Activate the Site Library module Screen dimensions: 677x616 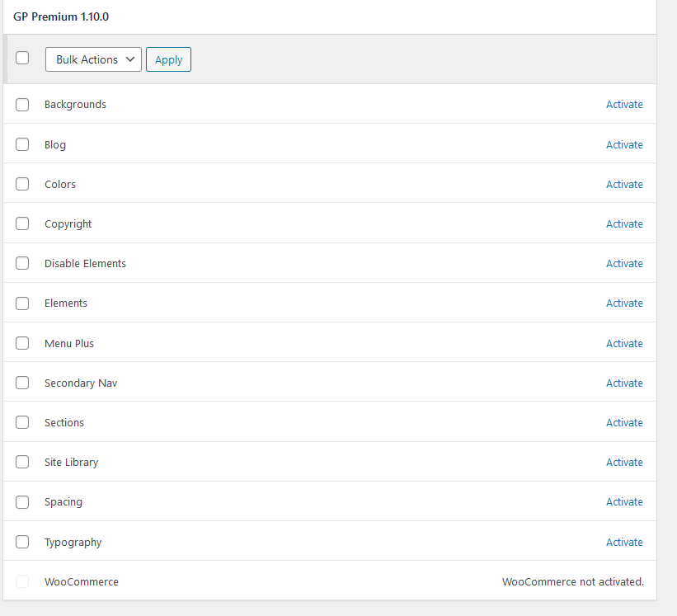click(x=624, y=462)
